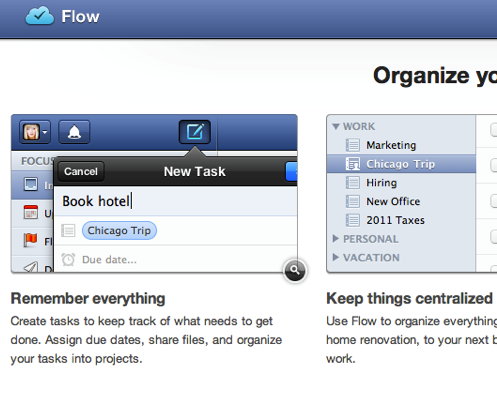
Task: Toggle the checkbox next to Chicago Trip row
Action: (494, 165)
